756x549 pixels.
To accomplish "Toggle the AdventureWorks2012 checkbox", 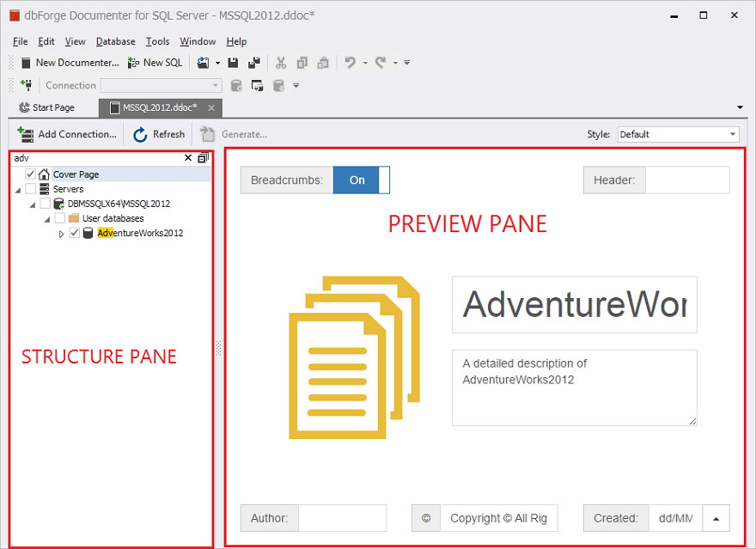I will click(x=74, y=233).
